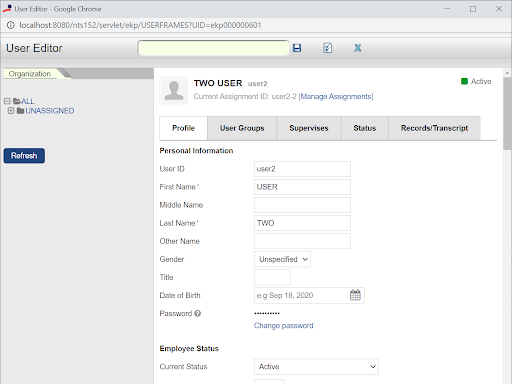Image resolution: width=512 pixels, height=384 pixels.
Task: Open the Manage Assignments link
Action: [336, 97]
